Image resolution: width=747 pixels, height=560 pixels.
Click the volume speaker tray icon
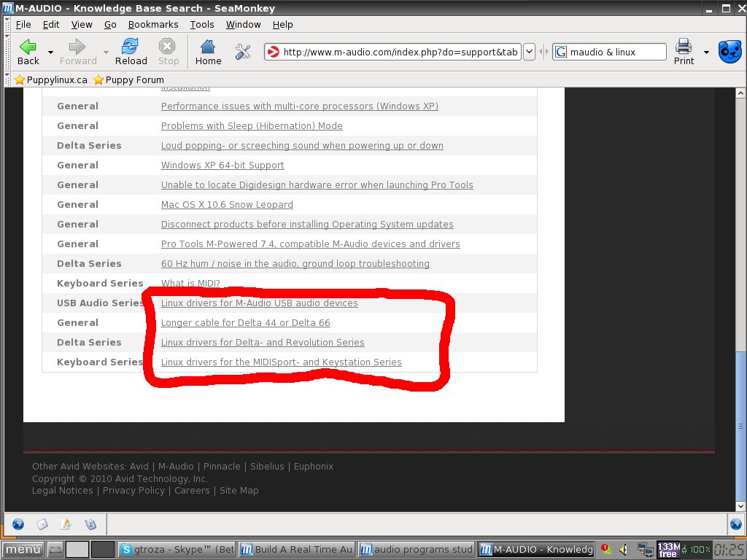(624, 550)
